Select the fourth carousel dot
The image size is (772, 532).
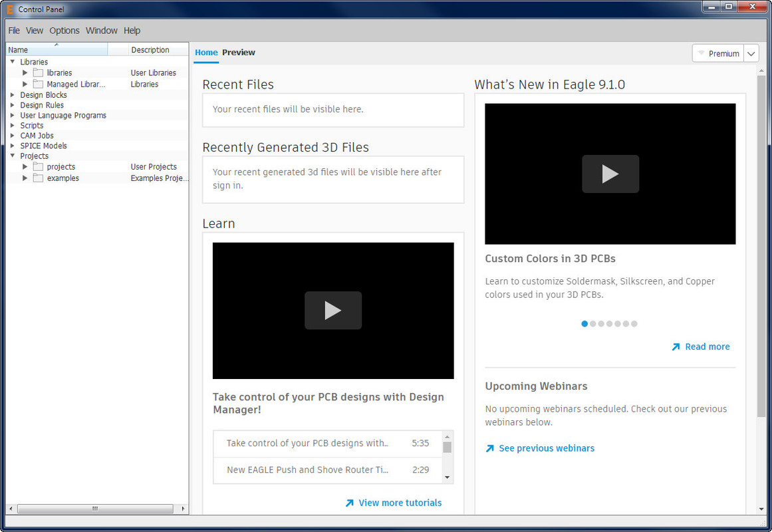[x=610, y=324]
